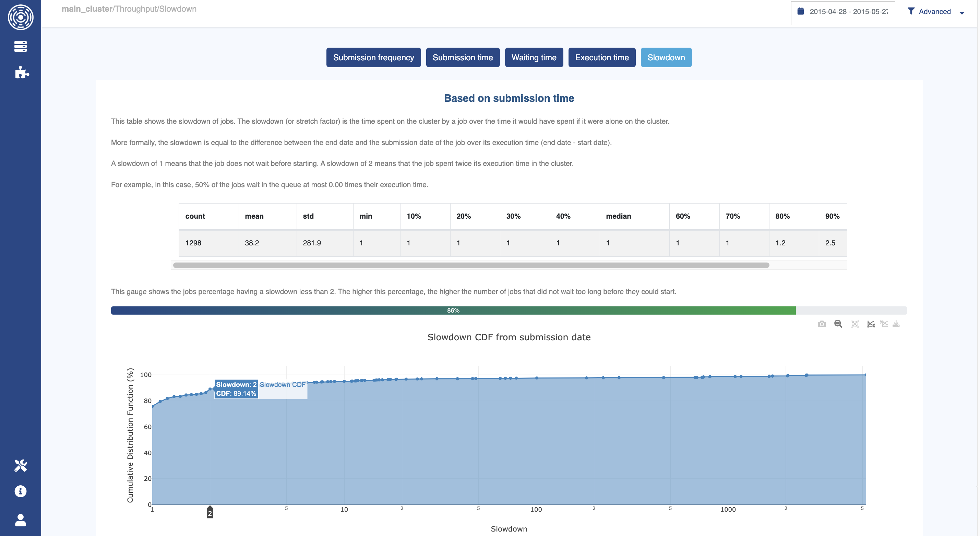
Task: Open the servers stack sidebar icon
Action: (21, 46)
